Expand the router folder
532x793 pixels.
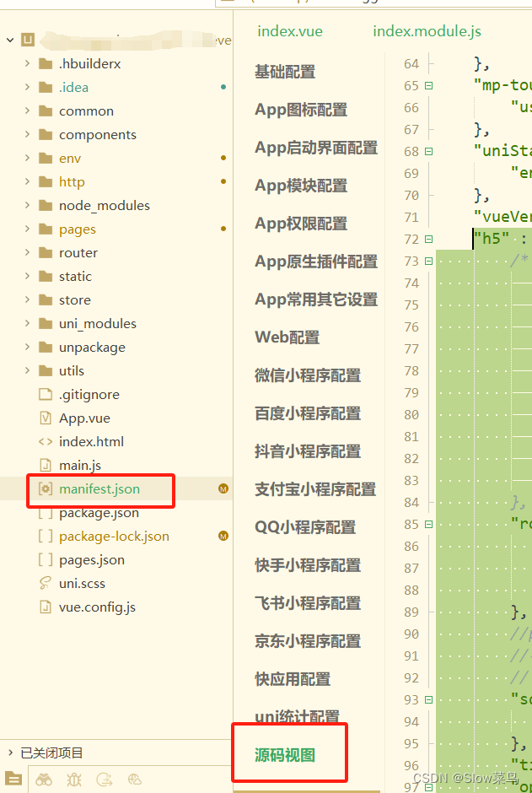(x=27, y=252)
